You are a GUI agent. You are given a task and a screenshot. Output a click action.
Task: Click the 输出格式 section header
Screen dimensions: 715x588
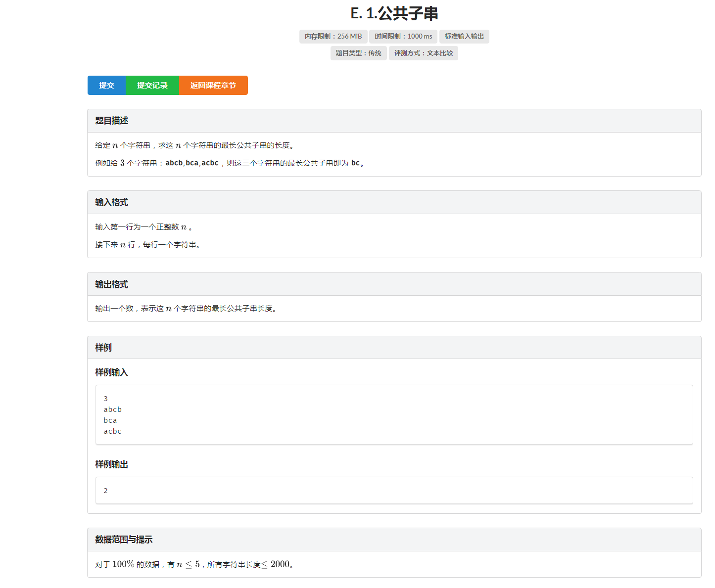point(111,284)
